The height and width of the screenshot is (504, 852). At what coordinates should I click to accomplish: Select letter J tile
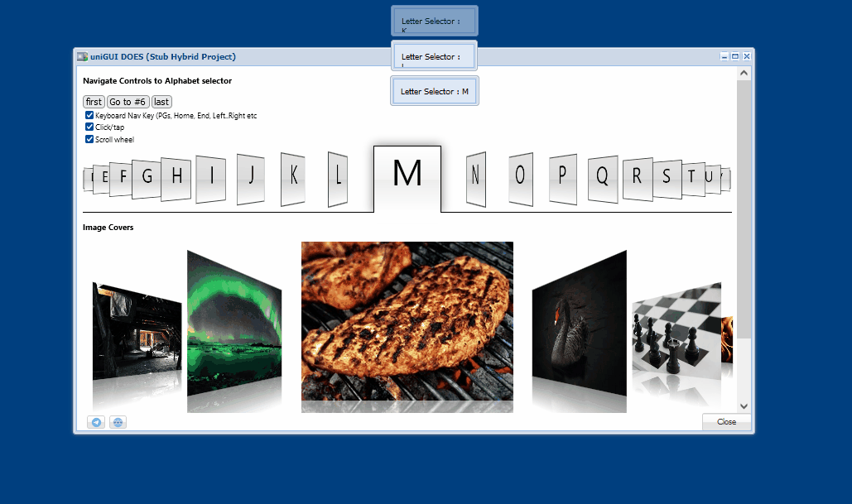coord(251,178)
